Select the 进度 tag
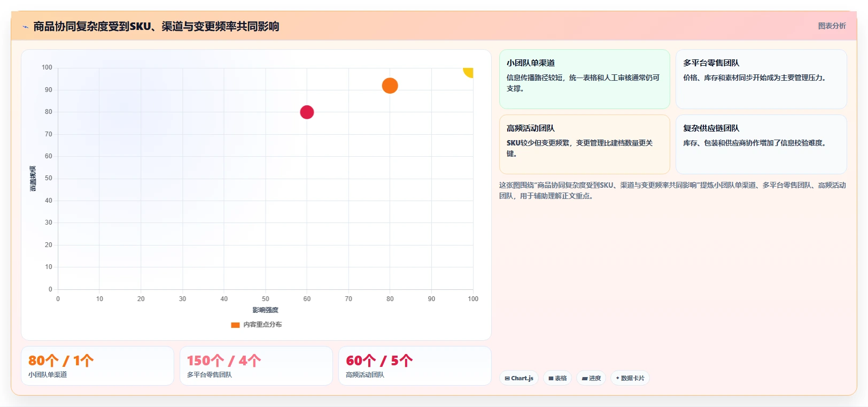This screenshot has width=868, height=407. click(591, 378)
